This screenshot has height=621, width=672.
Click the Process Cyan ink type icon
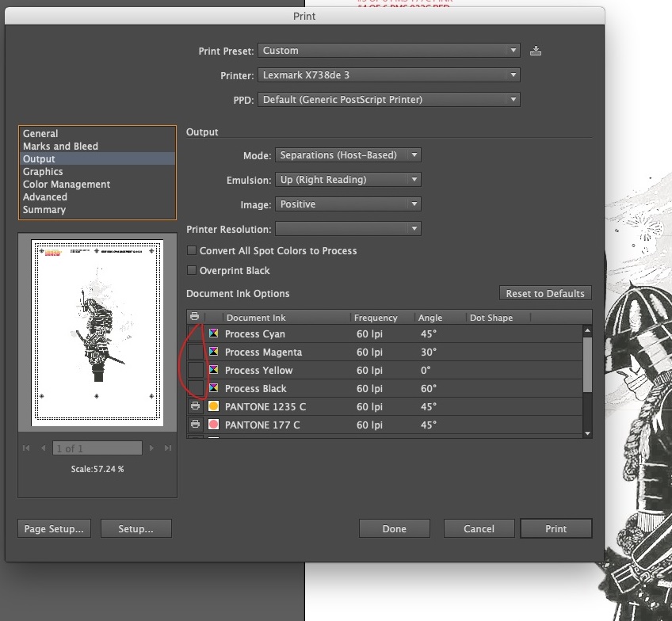pos(214,333)
